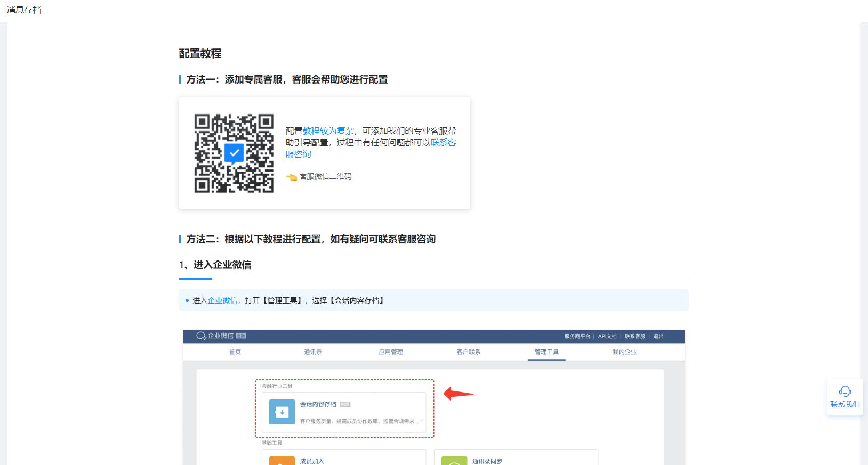Click 我的企业 tab in the screenshot
Image resolution: width=868 pixels, height=465 pixels.
pyautogui.click(x=624, y=352)
